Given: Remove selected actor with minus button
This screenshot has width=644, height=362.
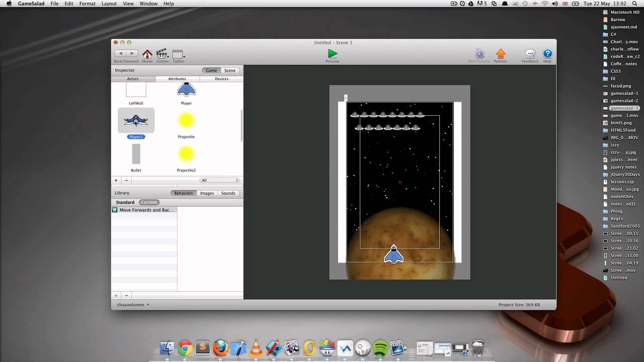Looking at the screenshot, I should pos(126,180).
